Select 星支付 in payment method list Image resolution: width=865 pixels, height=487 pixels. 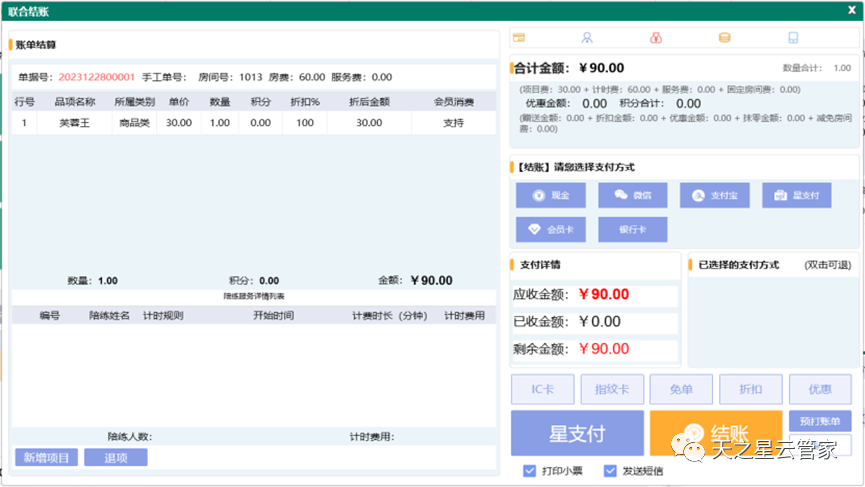coord(796,196)
